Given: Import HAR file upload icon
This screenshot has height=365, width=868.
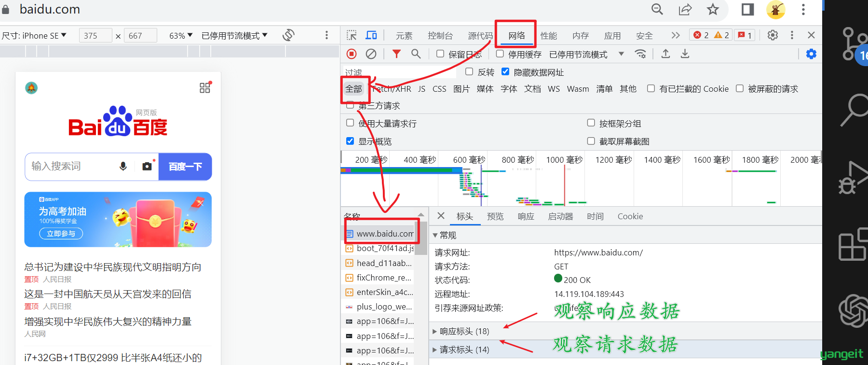Looking at the screenshot, I should 665,54.
